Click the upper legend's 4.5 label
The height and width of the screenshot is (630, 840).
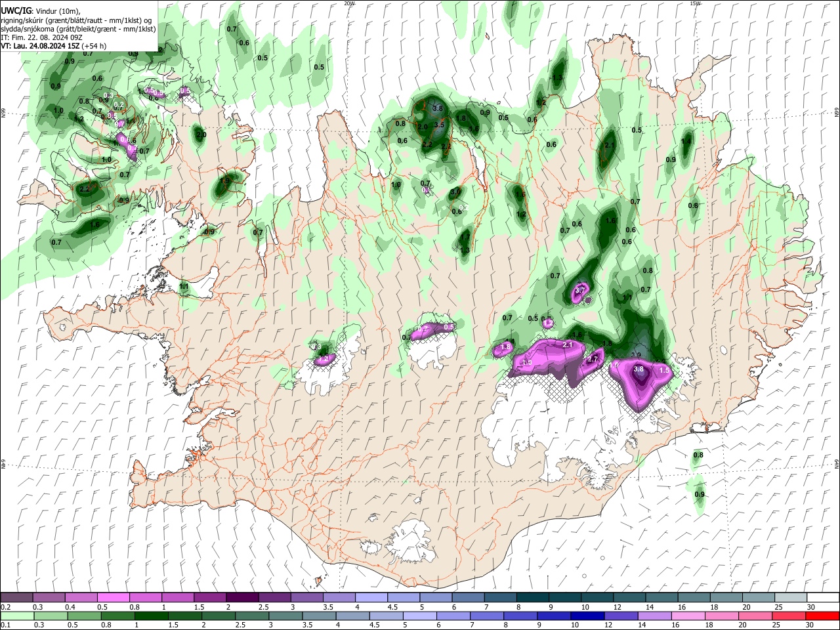pyautogui.click(x=392, y=607)
